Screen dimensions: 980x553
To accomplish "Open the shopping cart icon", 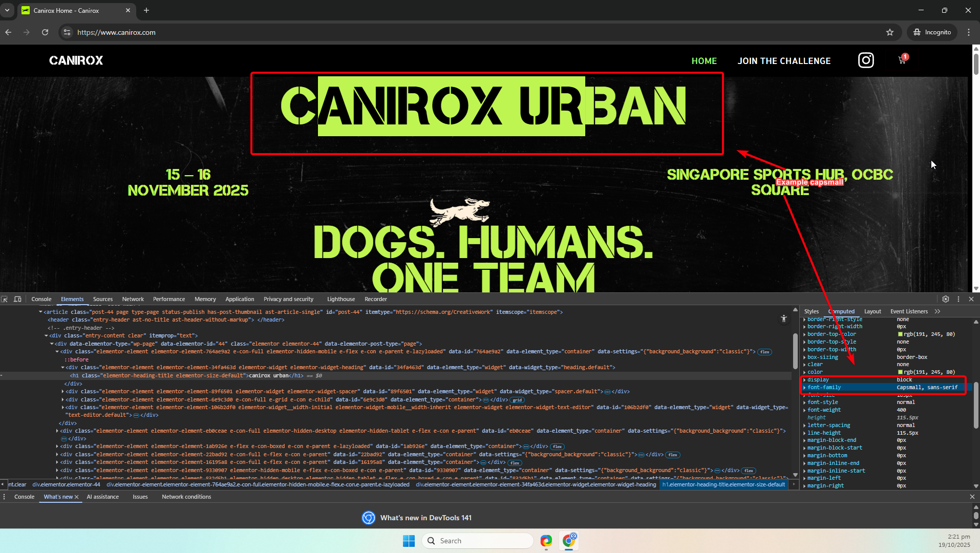I will [902, 60].
